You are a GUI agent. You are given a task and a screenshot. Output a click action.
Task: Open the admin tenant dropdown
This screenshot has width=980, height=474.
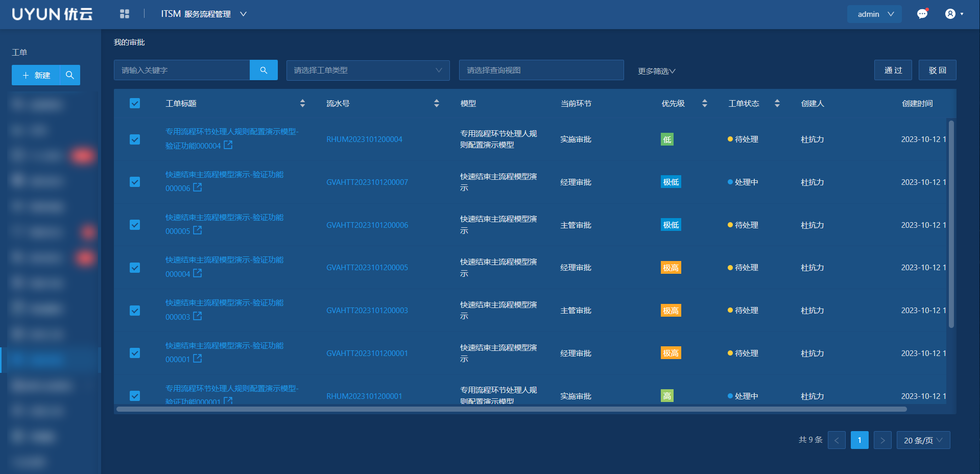(x=874, y=14)
